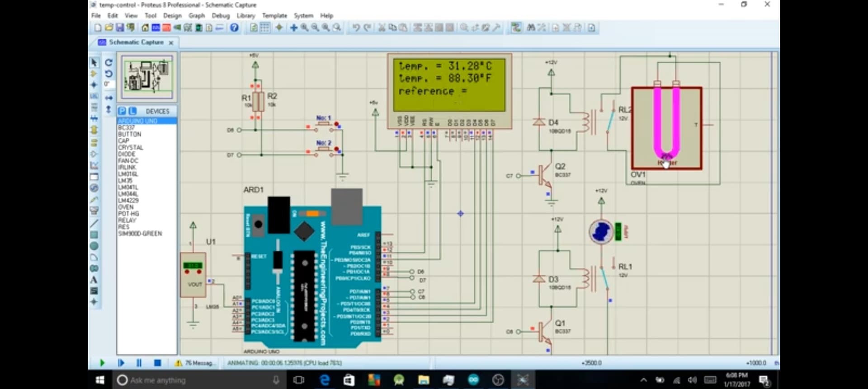868x389 pixels.
Task: Redraw the display with refresh icon
Action: point(254,28)
